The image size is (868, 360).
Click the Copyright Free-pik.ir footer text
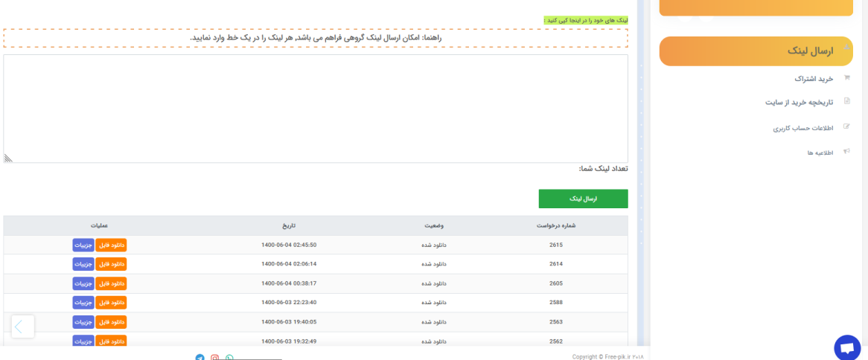tap(608, 357)
